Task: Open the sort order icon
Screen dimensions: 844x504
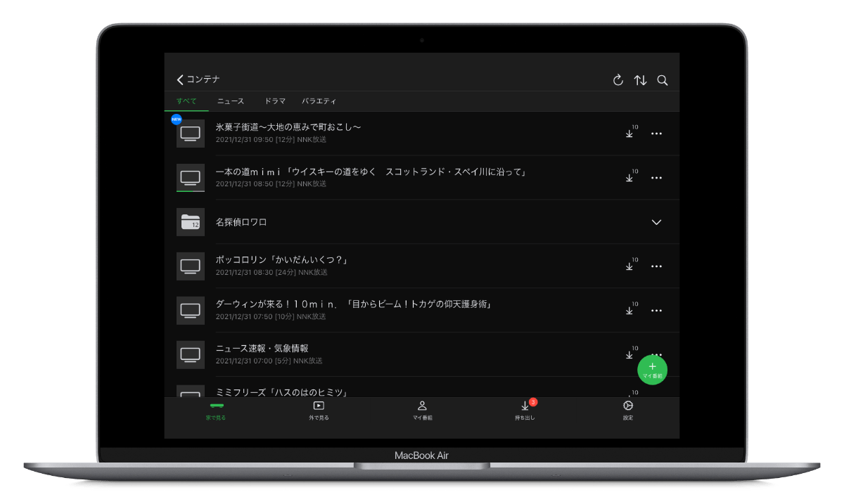Action: pyautogui.click(x=640, y=79)
